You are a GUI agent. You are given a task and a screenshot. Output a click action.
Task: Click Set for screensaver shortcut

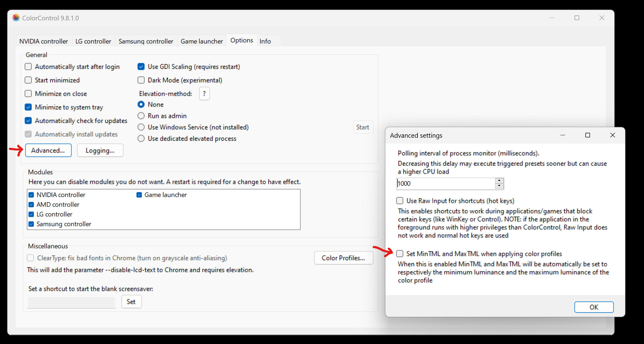point(131,302)
